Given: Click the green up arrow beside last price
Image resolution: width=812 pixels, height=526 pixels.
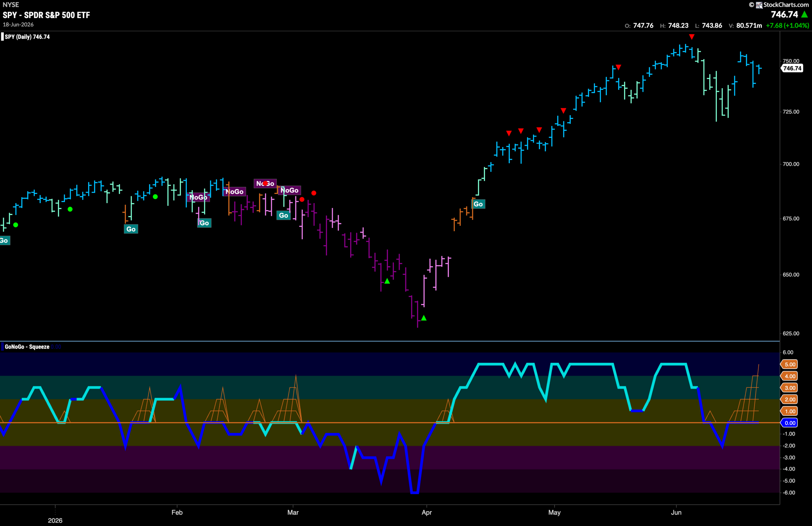Looking at the screenshot, I should pos(804,14).
